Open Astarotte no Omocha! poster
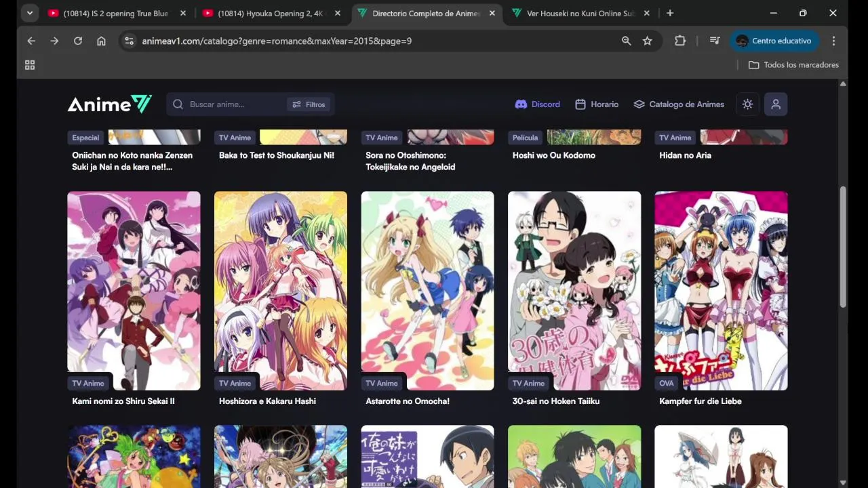Viewport: 868px width, 488px height. pyautogui.click(x=427, y=291)
